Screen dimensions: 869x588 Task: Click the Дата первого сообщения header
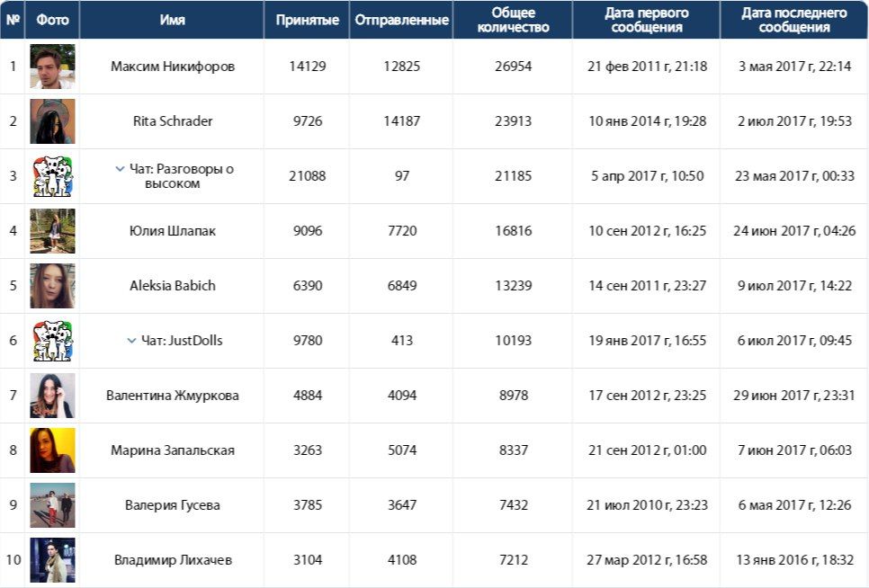pyautogui.click(x=646, y=20)
